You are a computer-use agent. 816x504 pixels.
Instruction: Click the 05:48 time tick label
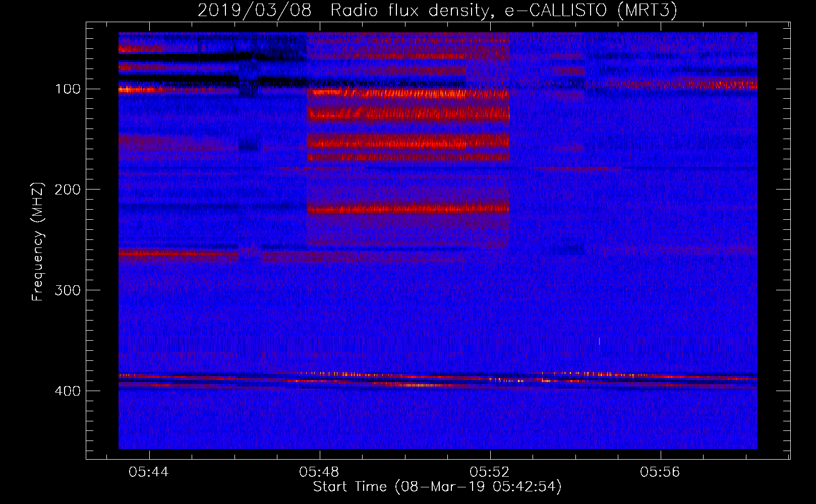[319, 472]
